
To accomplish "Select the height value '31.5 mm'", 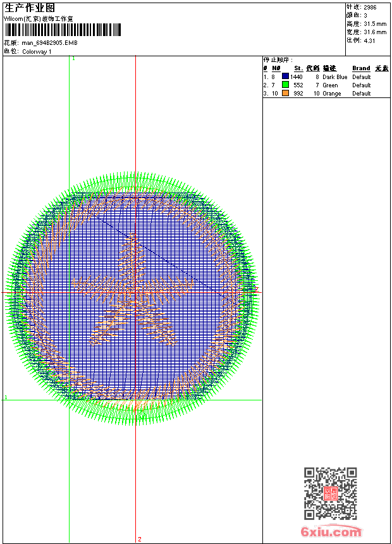I will pos(375,24).
